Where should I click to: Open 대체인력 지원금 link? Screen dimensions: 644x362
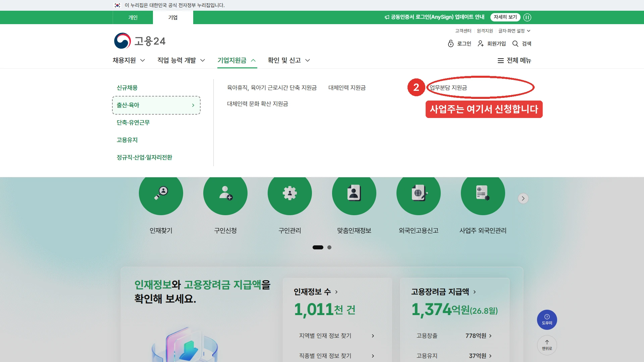point(347,88)
